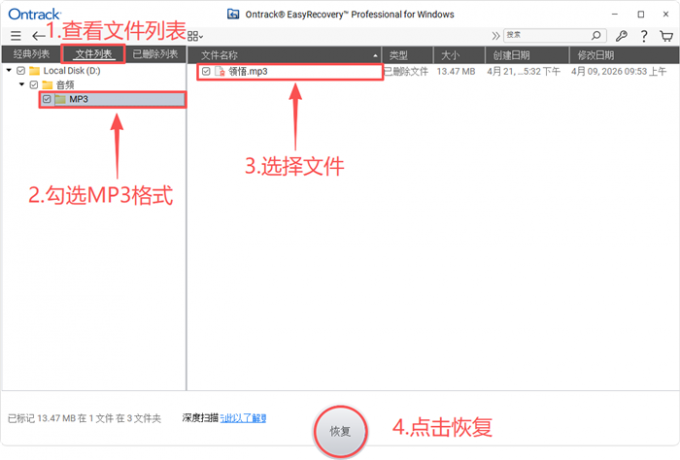The height and width of the screenshot is (460, 680).
Task: Click the 已标记 13.47 MB status text
Action: (84, 418)
